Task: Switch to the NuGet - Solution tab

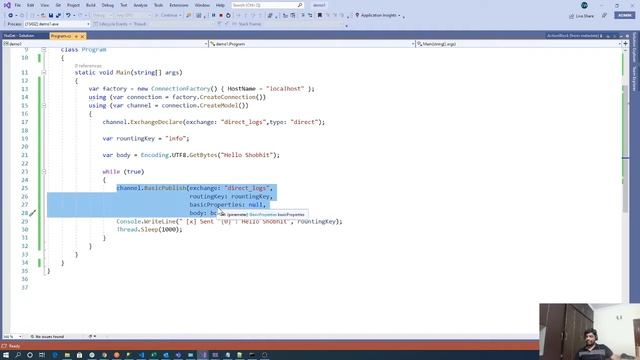Action: pyautogui.click(x=19, y=36)
